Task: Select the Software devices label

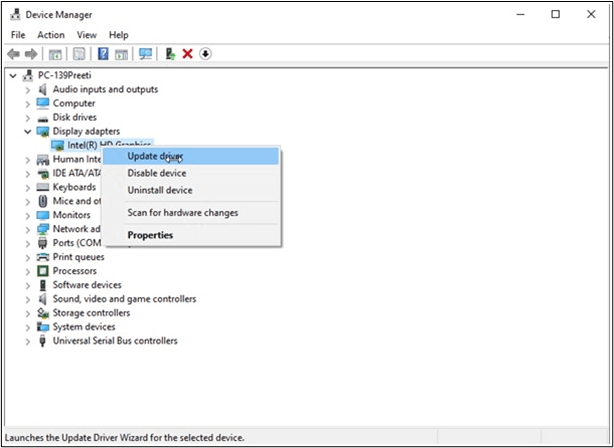Action: 87,285
